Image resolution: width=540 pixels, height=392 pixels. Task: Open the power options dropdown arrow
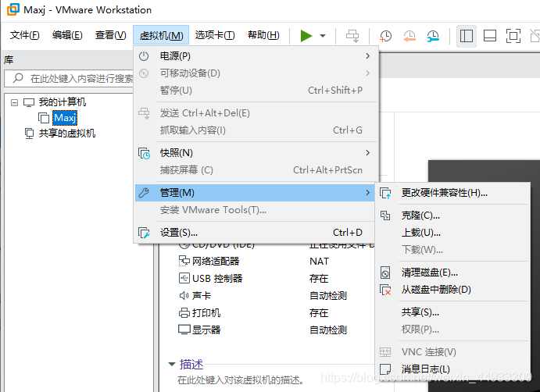[x=323, y=35]
